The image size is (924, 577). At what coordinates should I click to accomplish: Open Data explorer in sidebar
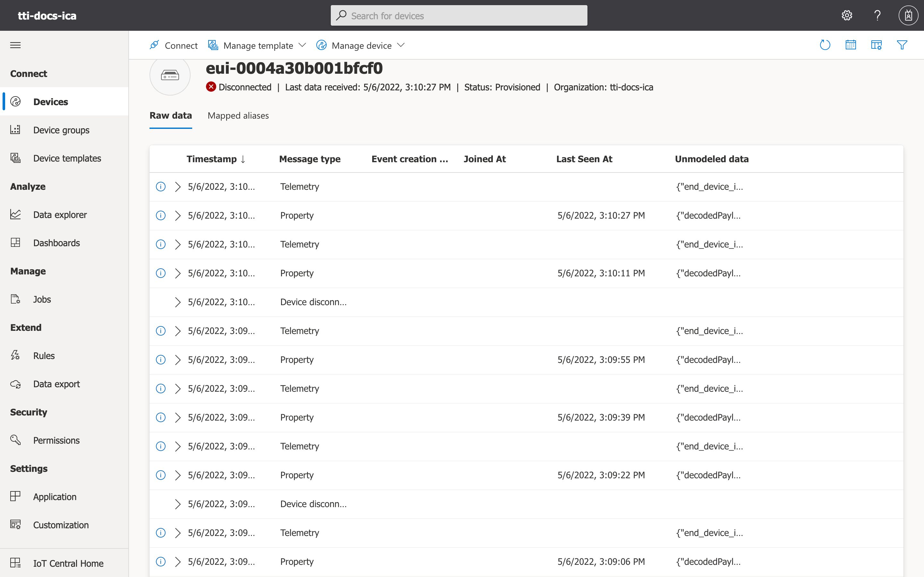coord(60,215)
